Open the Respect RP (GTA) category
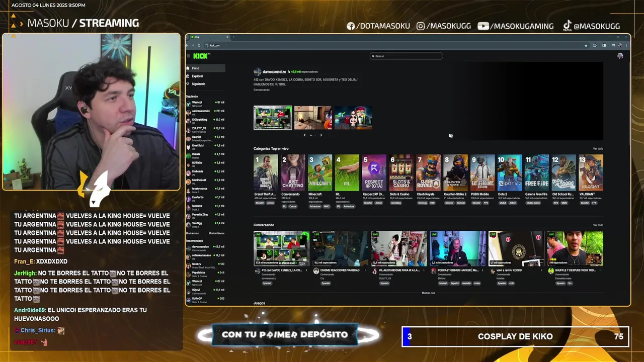644x362 pixels. coord(374,173)
